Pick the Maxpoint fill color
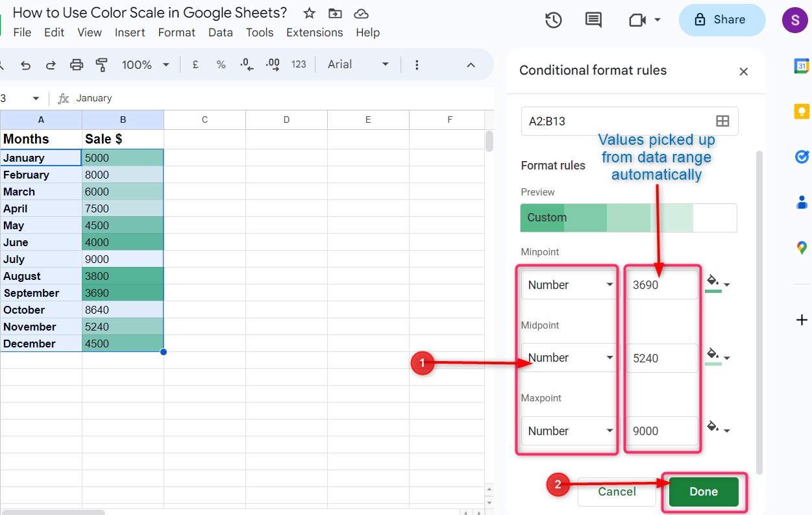Viewport: 812px width, 515px height. (x=718, y=429)
